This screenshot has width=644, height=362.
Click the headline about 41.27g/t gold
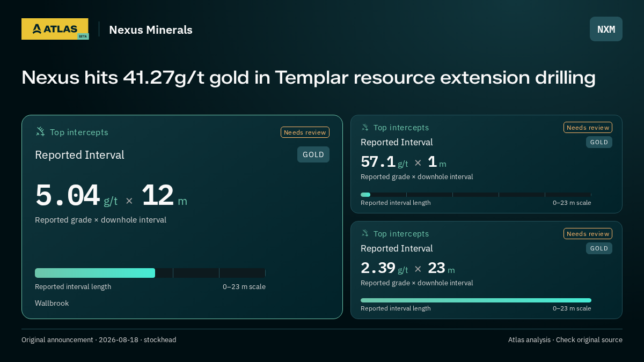[x=309, y=78]
